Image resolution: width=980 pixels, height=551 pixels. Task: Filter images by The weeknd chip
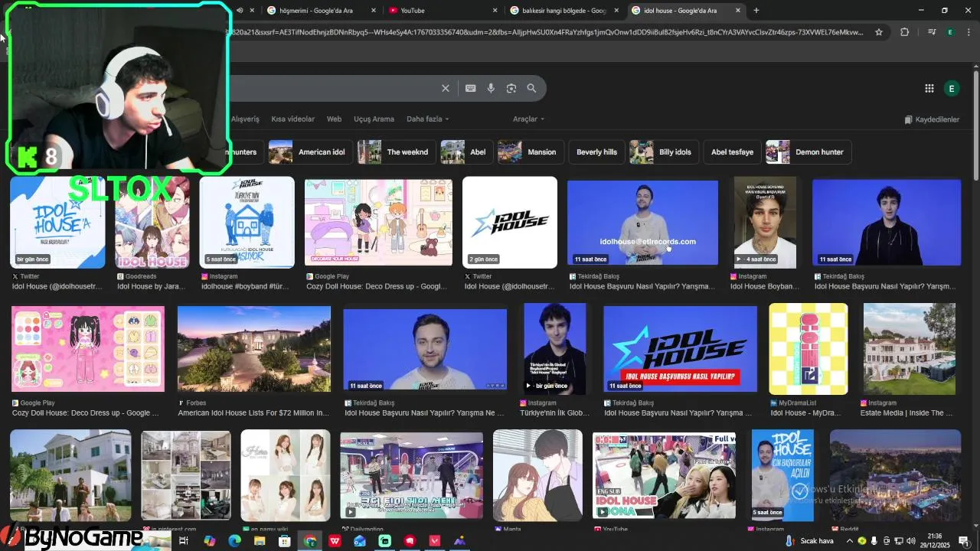point(396,152)
